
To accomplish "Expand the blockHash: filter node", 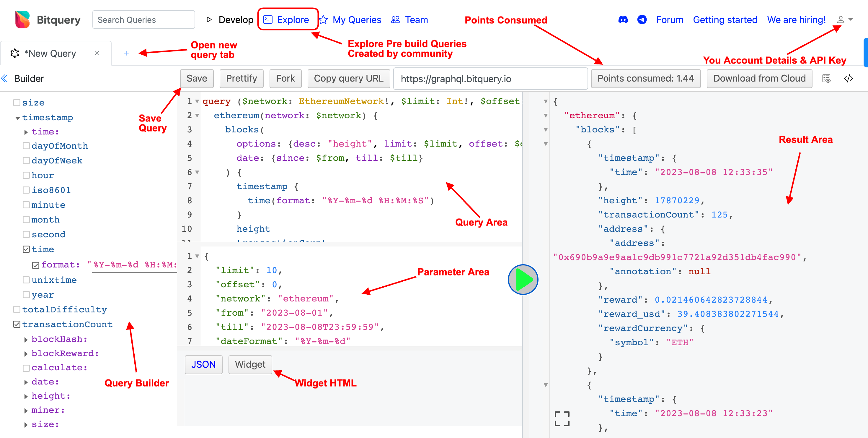I will 26,340.
